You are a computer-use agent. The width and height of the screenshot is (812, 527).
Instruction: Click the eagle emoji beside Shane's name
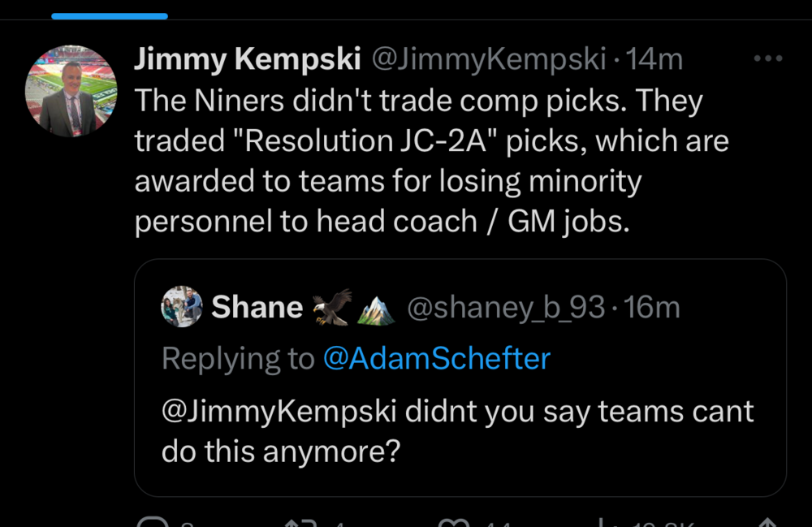(x=333, y=307)
